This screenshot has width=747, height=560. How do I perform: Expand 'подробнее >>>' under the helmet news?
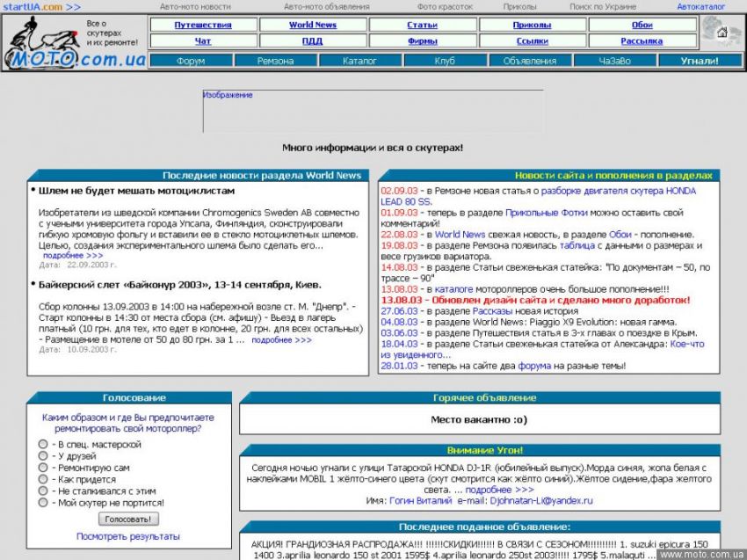tap(73, 256)
